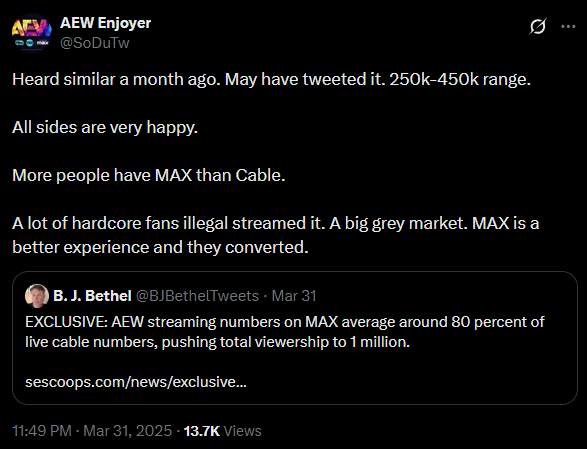
Task: Visit the @SoDuTw handle profile
Action: click(x=95, y=43)
